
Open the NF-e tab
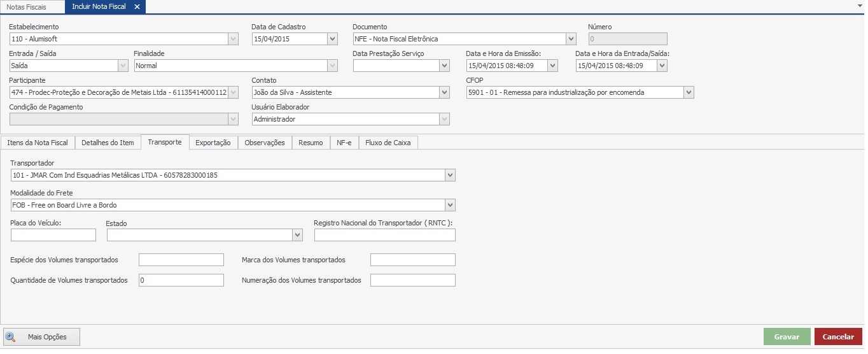(344, 143)
